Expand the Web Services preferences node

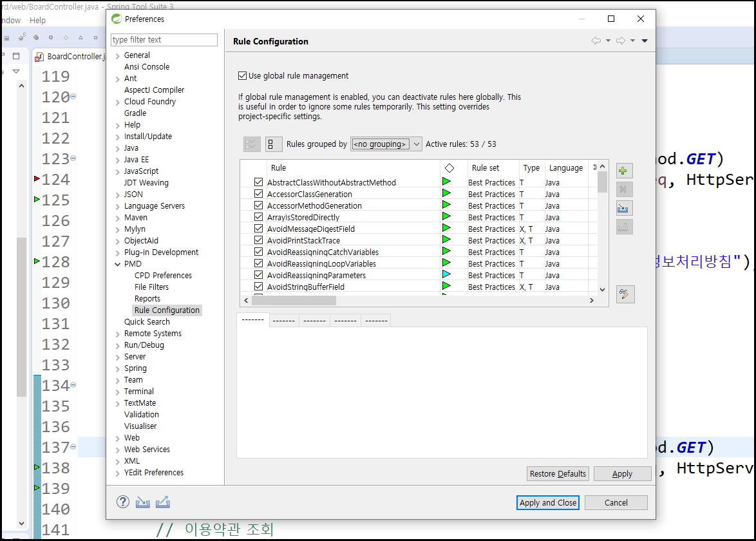(x=118, y=450)
